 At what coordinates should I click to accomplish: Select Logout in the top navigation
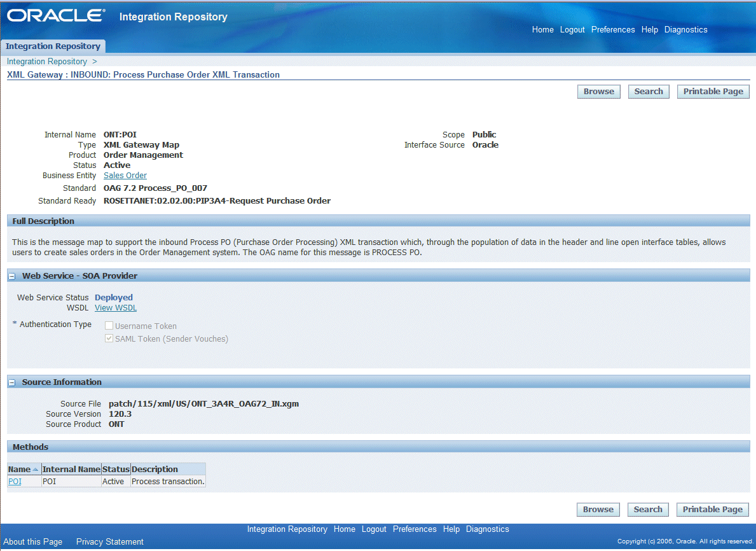(572, 29)
